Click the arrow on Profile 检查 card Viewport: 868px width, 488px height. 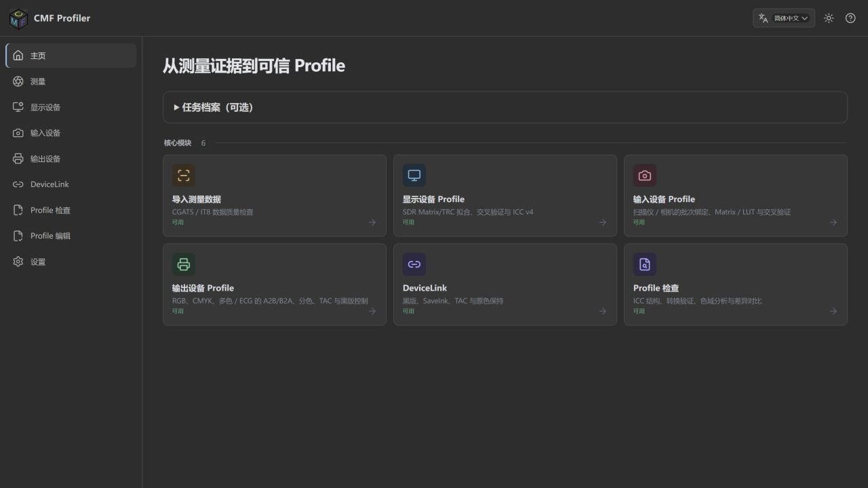(833, 311)
